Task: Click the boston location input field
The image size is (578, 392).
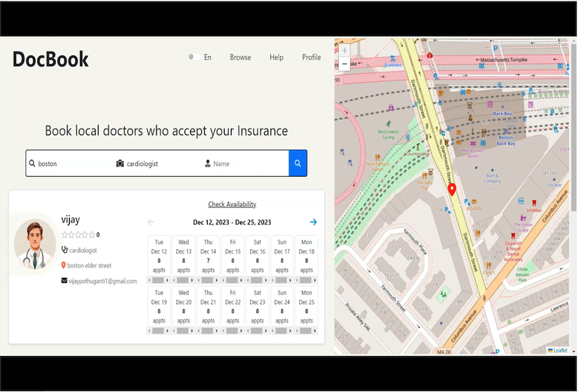Action: (70, 163)
